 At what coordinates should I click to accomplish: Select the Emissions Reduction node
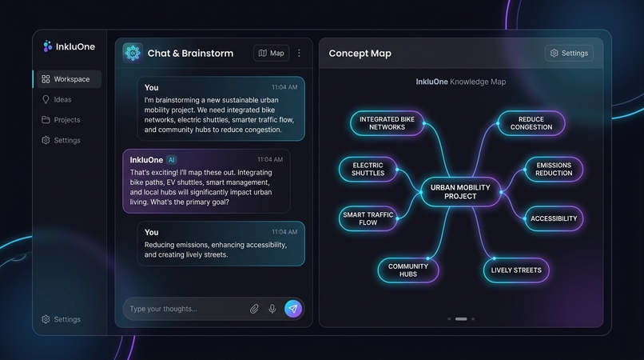554,169
